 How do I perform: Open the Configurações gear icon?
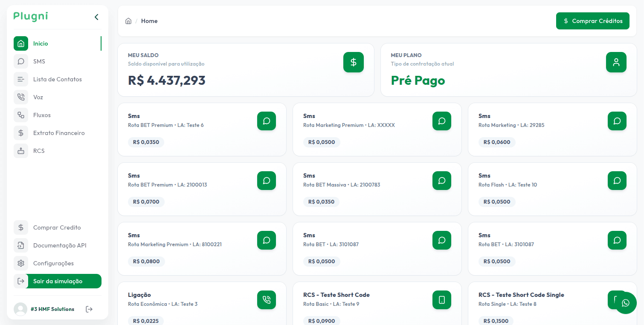[x=21, y=263]
